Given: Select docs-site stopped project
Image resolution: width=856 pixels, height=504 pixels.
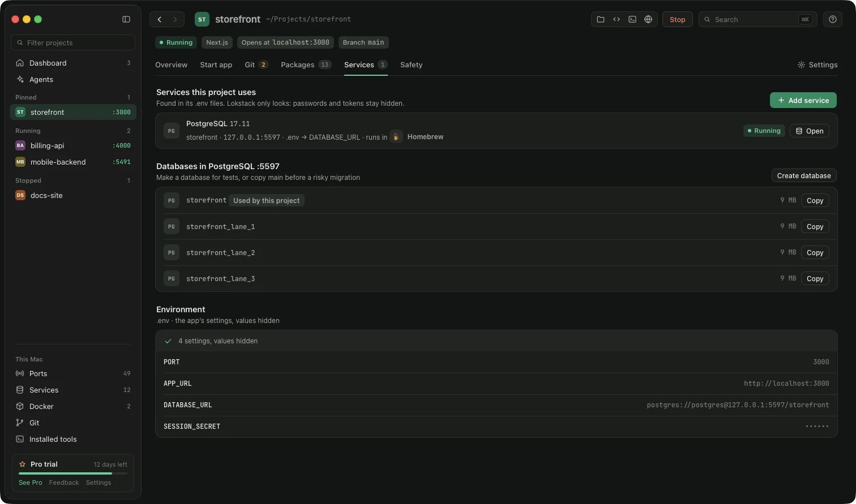Looking at the screenshot, I should coord(73,195).
